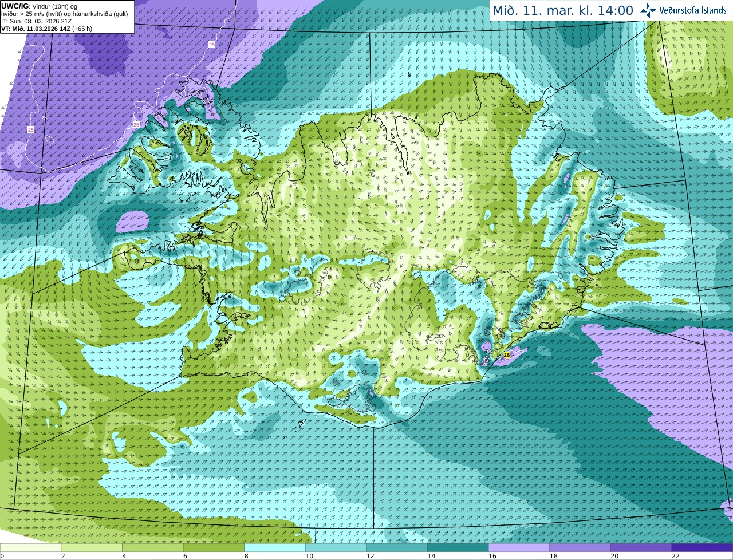The image size is (733, 560).
Task: Click the 14–16 m/s dark teal swatch
Action: tap(458, 547)
